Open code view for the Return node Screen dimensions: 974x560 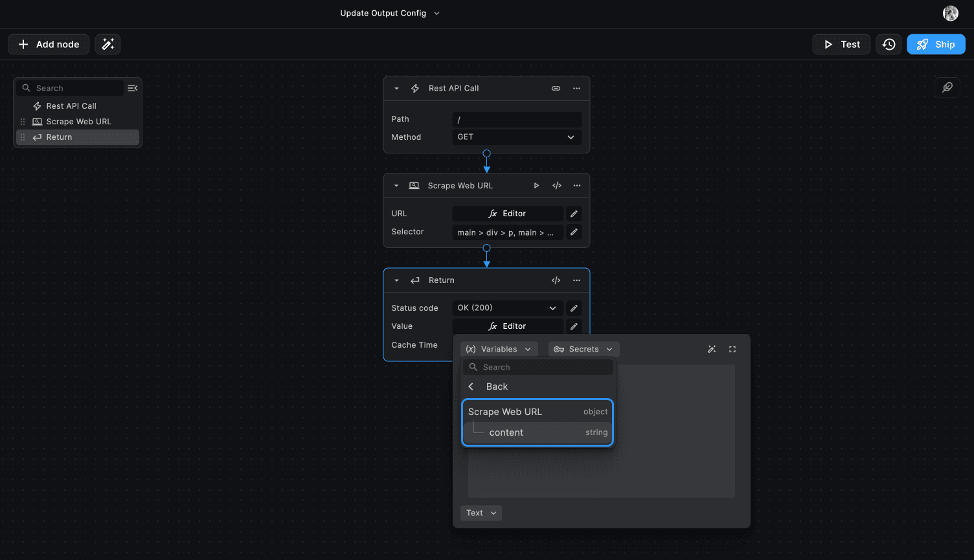click(555, 280)
